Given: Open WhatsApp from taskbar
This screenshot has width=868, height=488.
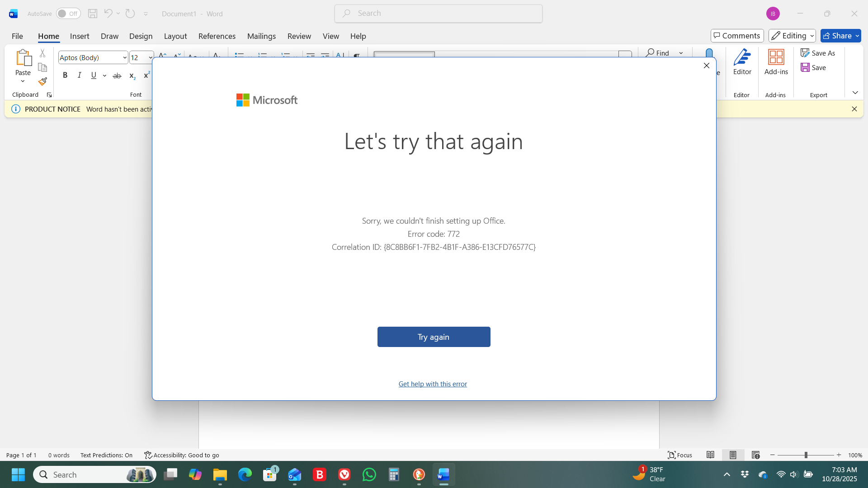Looking at the screenshot, I should tap(369, 474).
